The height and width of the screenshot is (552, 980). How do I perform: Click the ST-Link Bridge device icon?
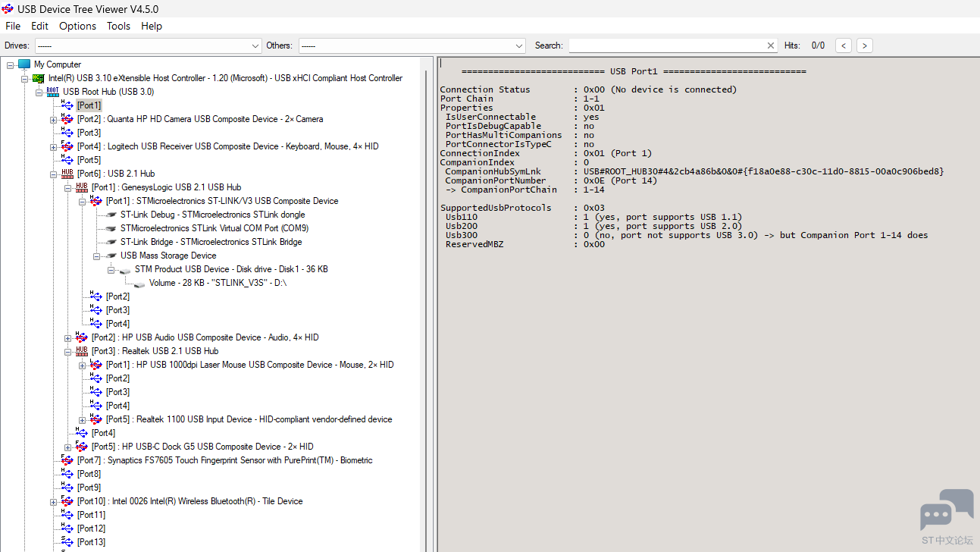[x=111, y=242]
